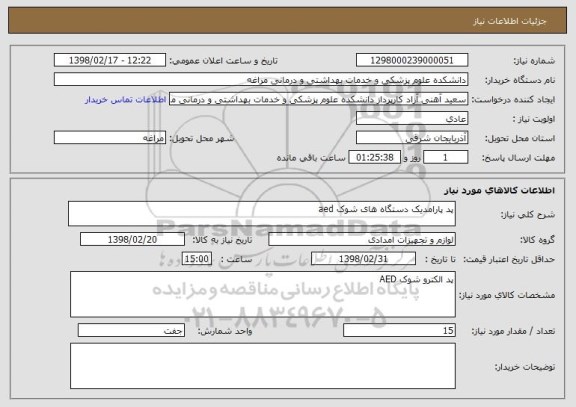Screen dimensions: 576x407
Task: Select the اولویت نیاز label
Action: [534, 119]
